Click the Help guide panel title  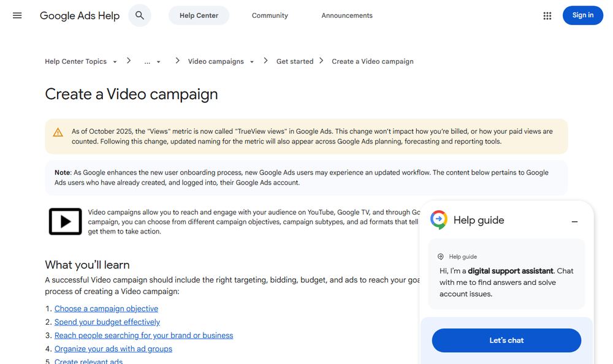[479, 220]
